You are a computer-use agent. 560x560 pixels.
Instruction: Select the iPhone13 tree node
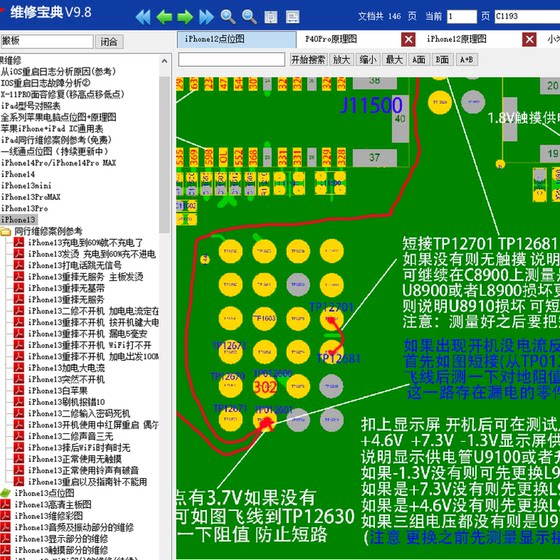[x=18, y=220]
